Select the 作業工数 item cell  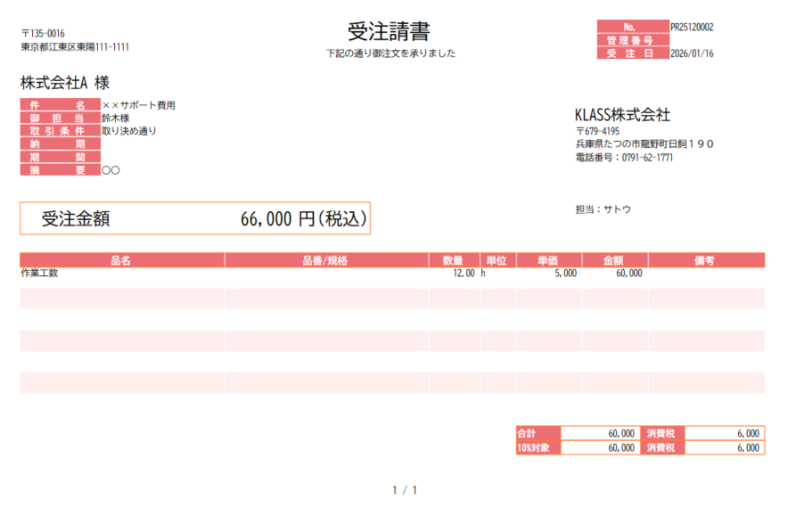click(39, 274)
